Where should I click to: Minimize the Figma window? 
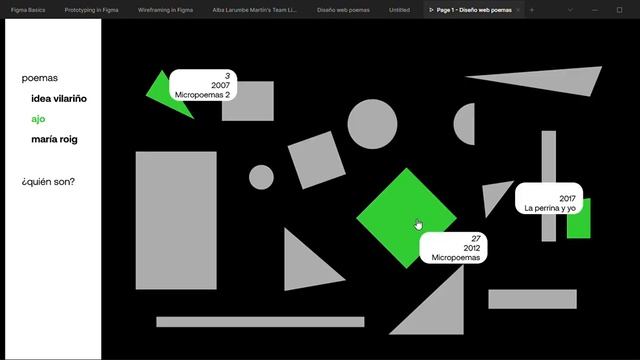coord(595,10)
